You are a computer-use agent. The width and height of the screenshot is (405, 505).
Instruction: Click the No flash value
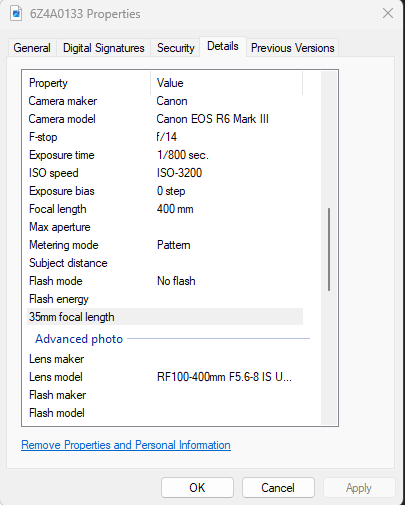pyautogui.click(x=176, y=281)
